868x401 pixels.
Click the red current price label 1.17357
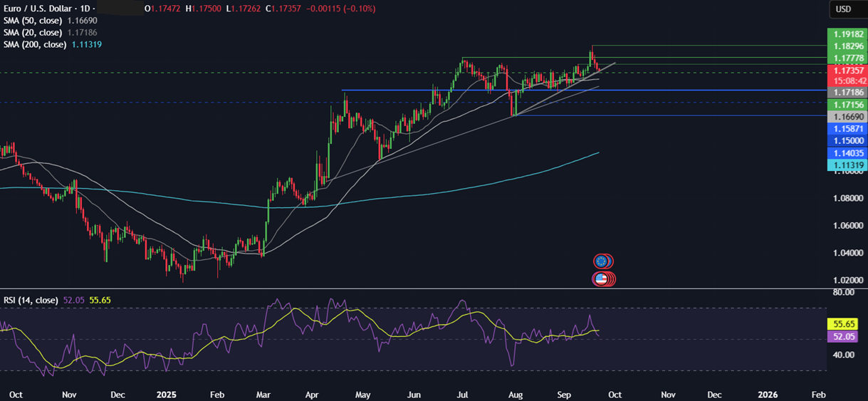847,71
